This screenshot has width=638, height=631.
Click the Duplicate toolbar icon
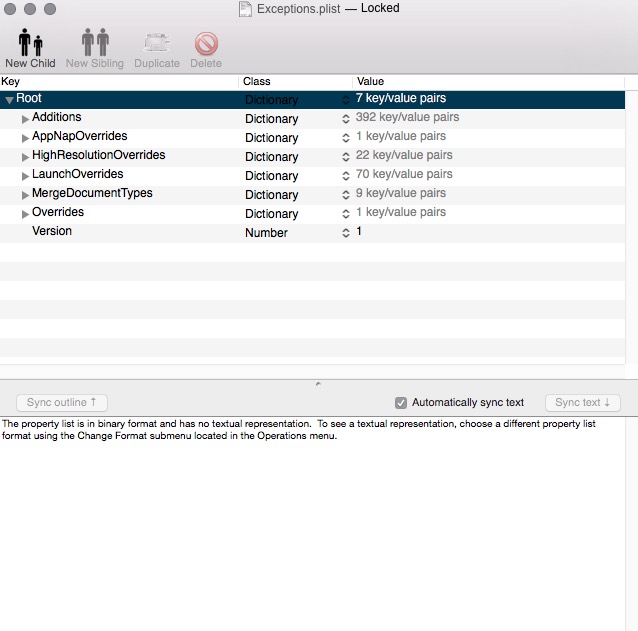point(157,43)
